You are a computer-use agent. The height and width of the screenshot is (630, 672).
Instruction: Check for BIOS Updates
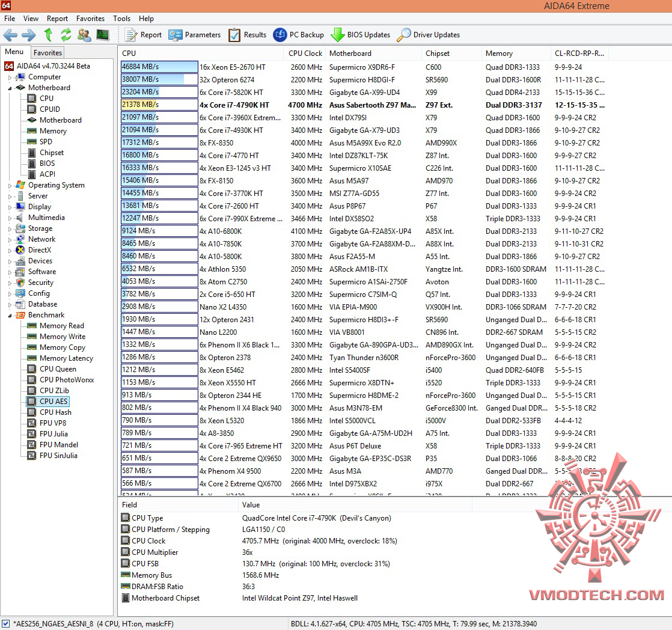(361, 35)
